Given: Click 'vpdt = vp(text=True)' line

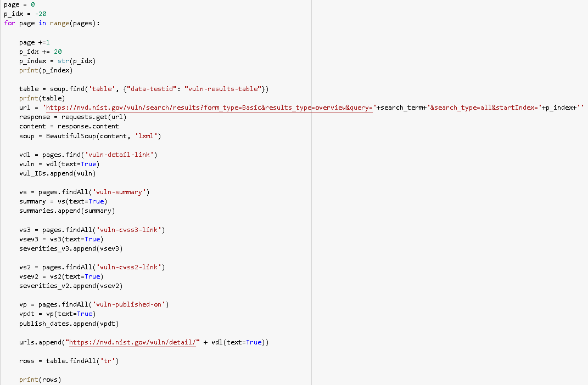Looking at the screenshot, I should [x=58, y=314].
